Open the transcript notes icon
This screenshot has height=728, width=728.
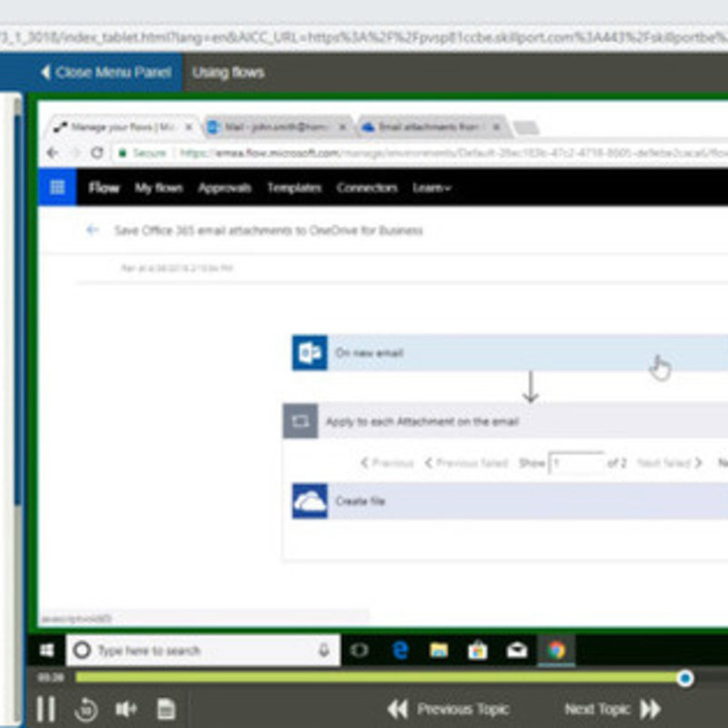tap(166, 709)
